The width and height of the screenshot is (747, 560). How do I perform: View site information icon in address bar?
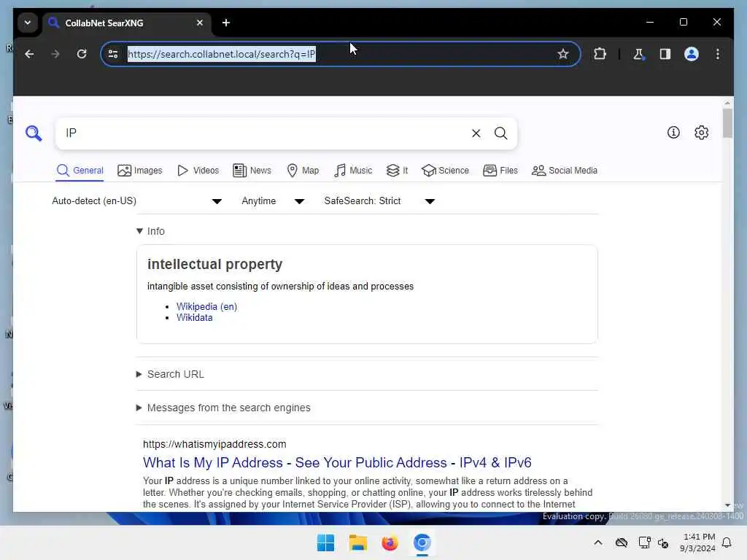113,54
